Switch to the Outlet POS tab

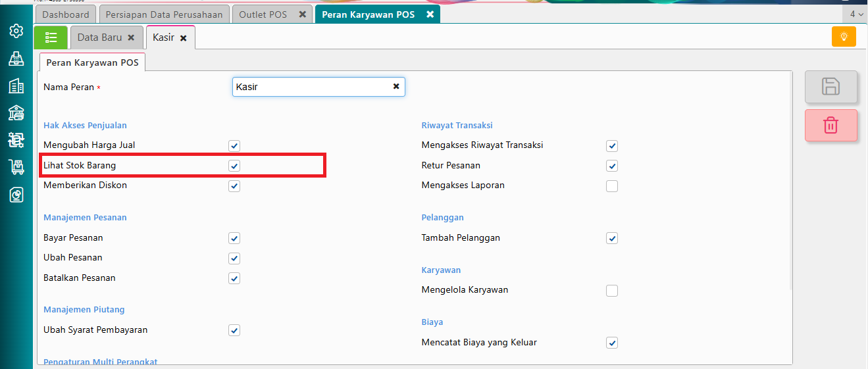coord(263,14)
